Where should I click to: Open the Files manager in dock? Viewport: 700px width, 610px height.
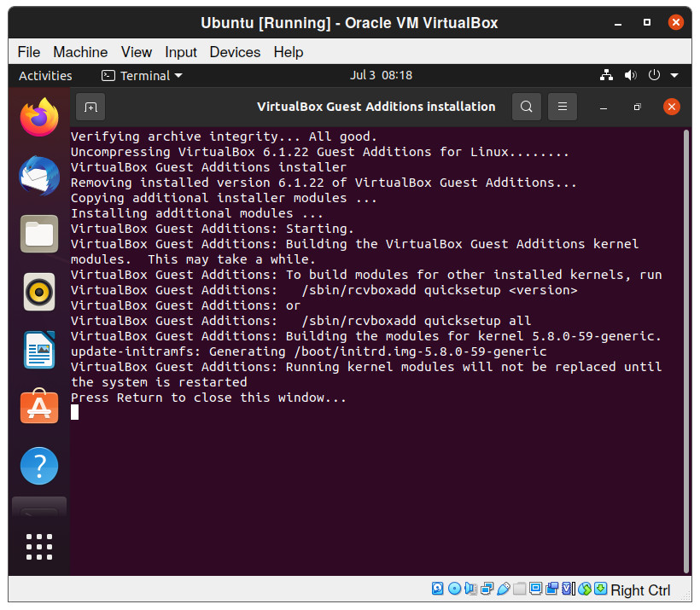(39, 234)
